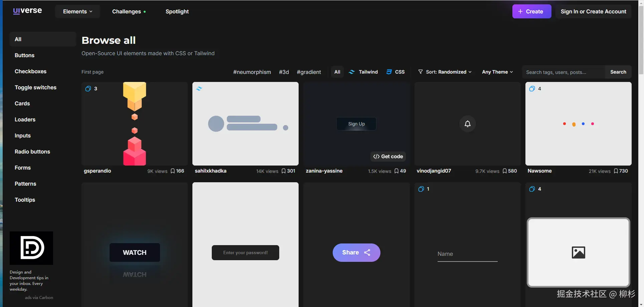Image resolution: width=644 pixels, height=307 pixels.
Task: Open sahilxkhadka author profile
Action: point(211,171)
